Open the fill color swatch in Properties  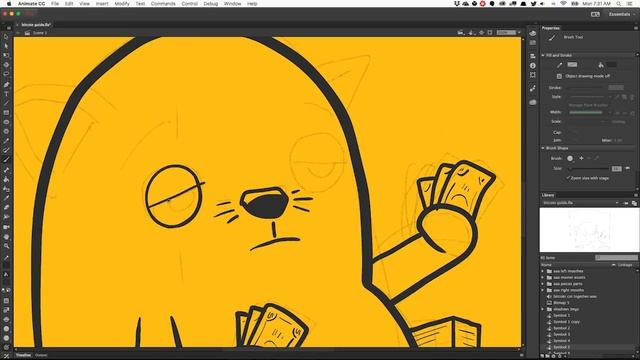click(x=611, y=64)
